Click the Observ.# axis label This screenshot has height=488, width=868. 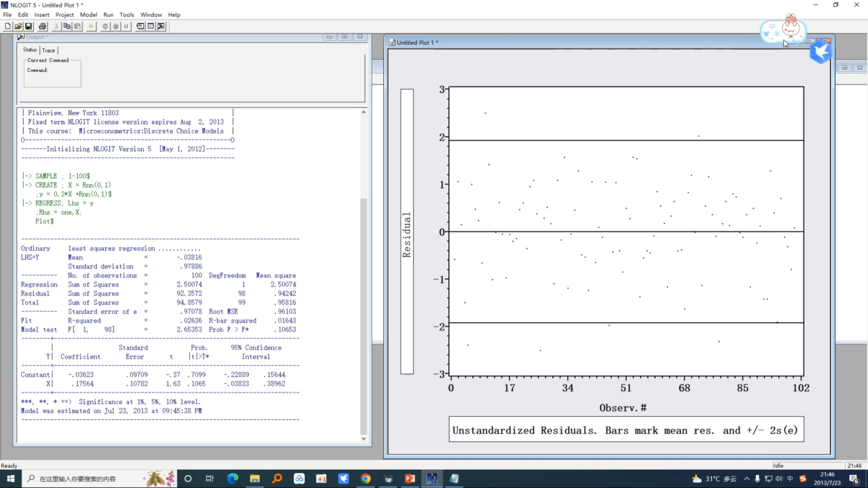click(623, 408)
